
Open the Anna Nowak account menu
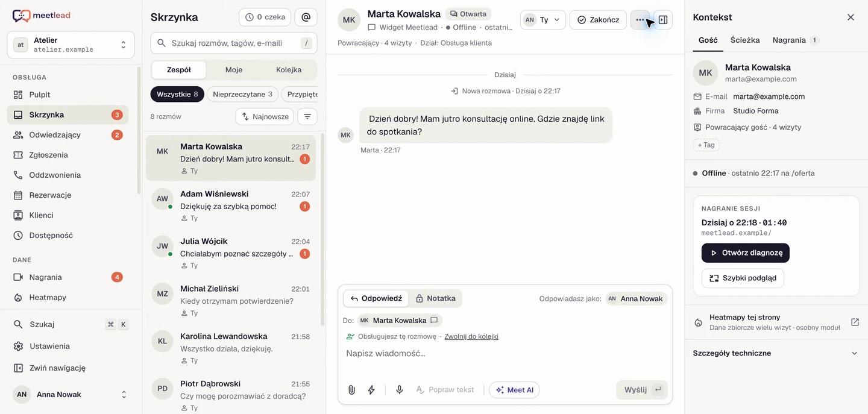point(71,395)
